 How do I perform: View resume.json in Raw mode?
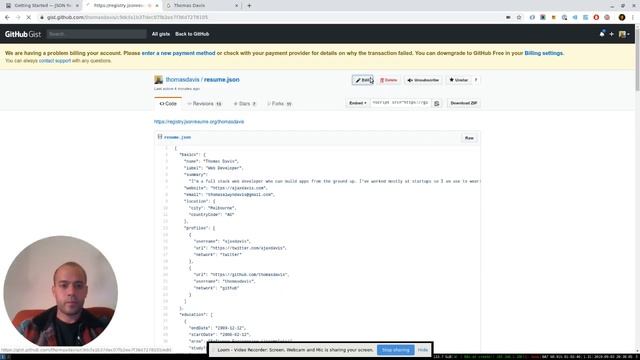click(469, 138)
